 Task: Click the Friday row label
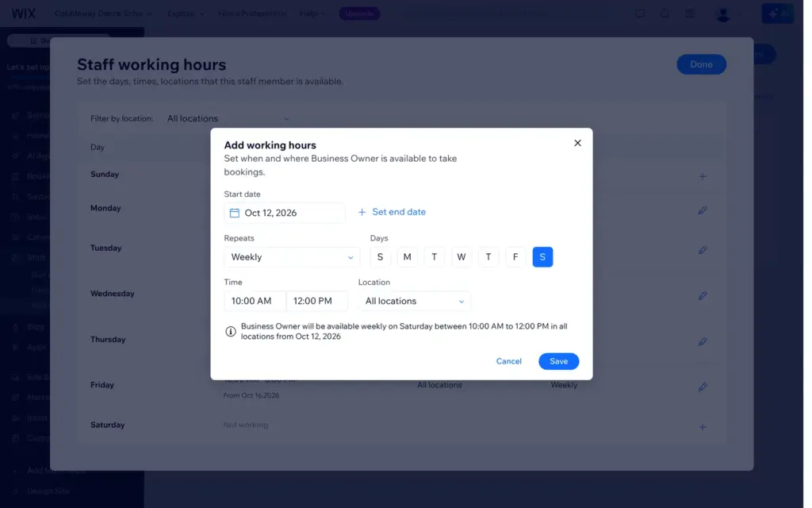click(x=102, y=385)
